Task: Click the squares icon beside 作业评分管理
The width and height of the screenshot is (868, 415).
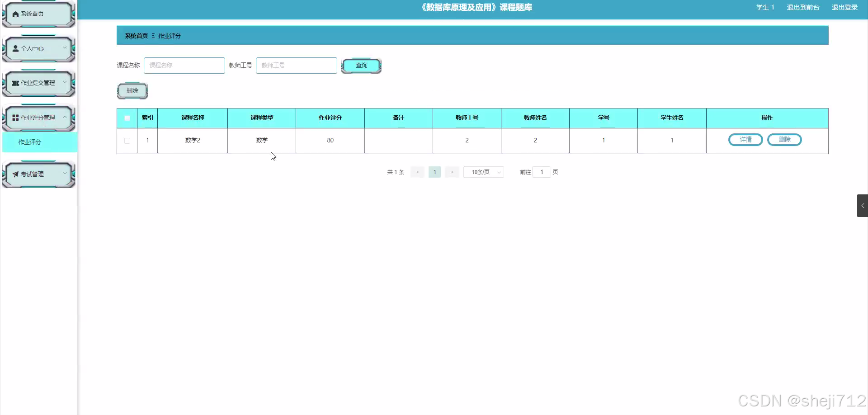Action: [x=15, y=118]
